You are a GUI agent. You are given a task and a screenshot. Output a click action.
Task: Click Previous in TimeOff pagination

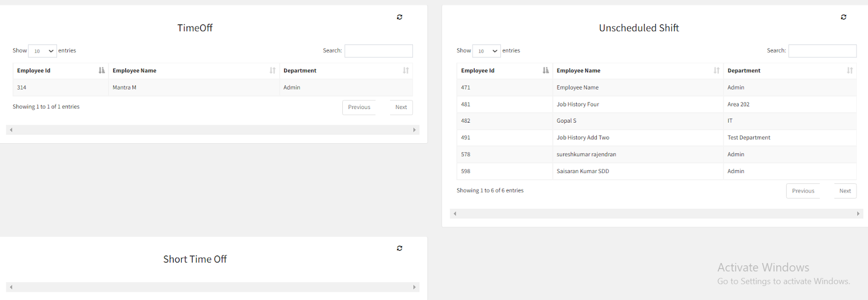pos(359,107)
